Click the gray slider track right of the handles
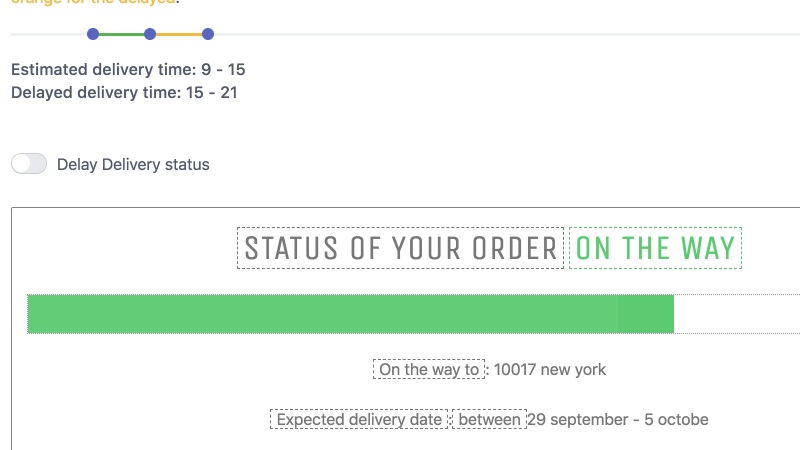The height and width of the screenshot is (450, 800). [x=507, y=34]
